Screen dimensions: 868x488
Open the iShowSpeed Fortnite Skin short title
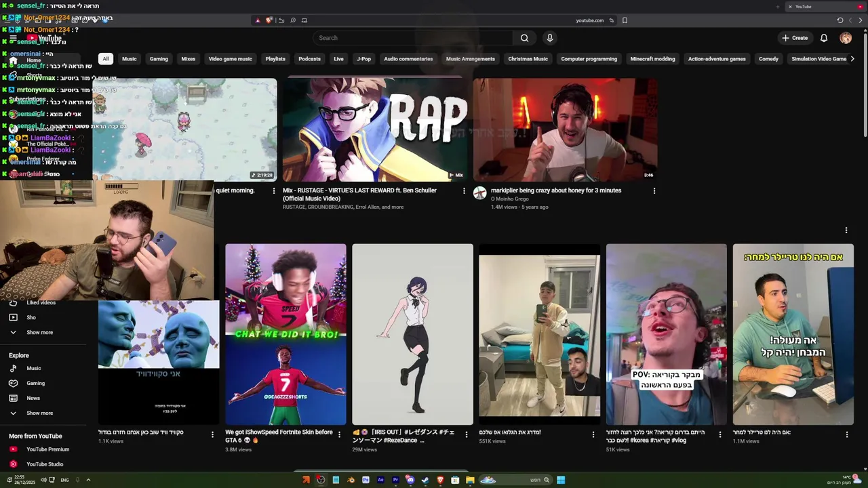[x=279, y=436]
